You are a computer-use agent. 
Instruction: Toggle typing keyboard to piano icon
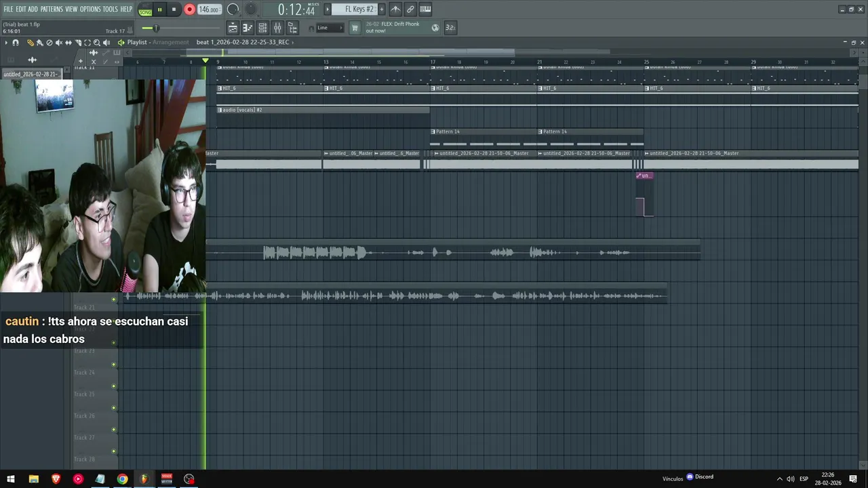(425, 9)
